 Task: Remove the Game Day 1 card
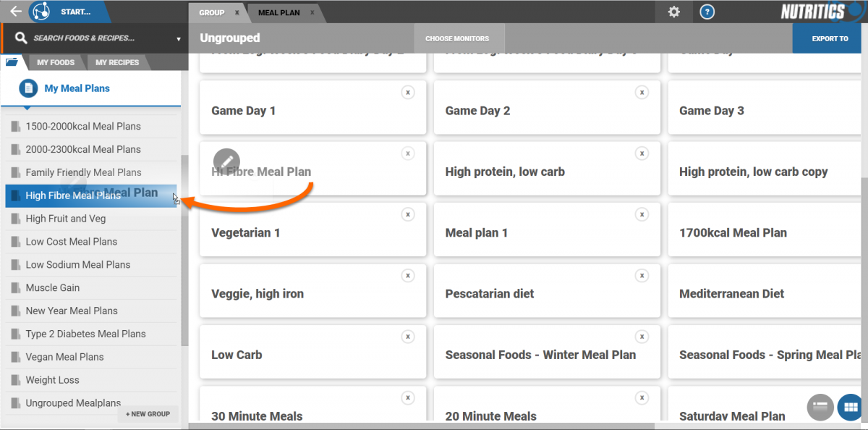tap(408, 92)
